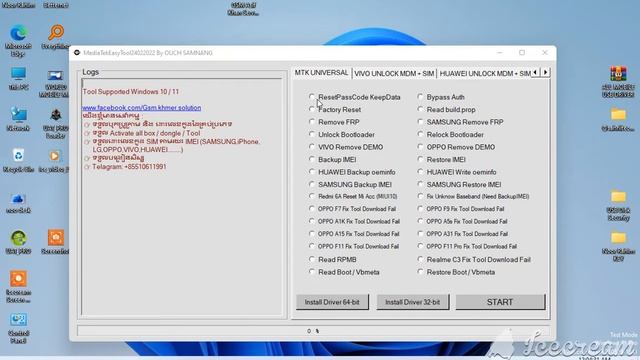Choose Read build.prop option
The image size is (640, 360).
click(420, 109)
